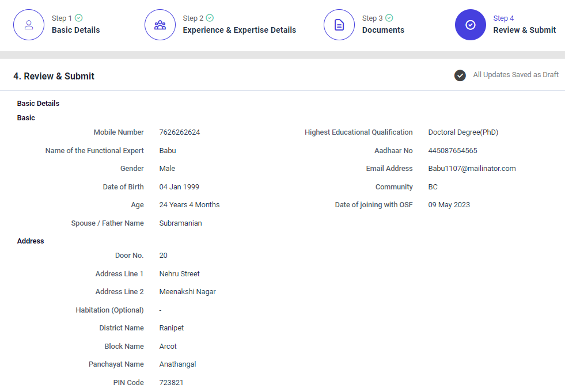Viewport: 565px width, 392px height.
Task: Click the Aadhaar number 445087654565
Action: 453,151
